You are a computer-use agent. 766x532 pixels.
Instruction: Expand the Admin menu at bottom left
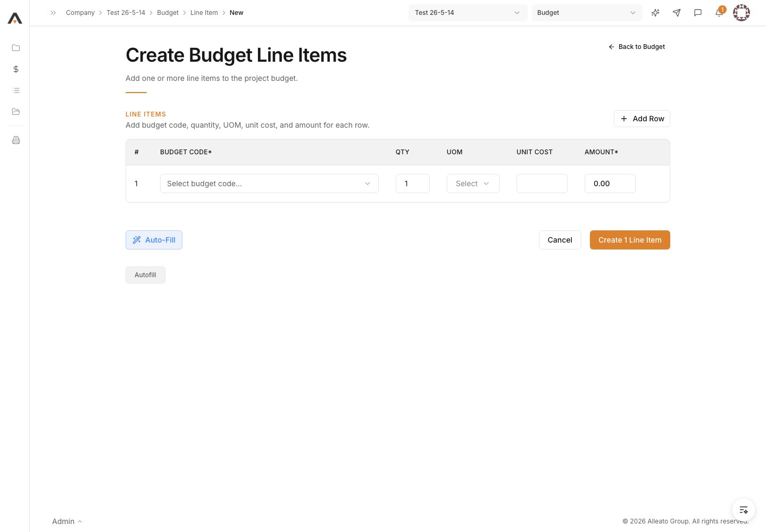click(x=67, y=521)
